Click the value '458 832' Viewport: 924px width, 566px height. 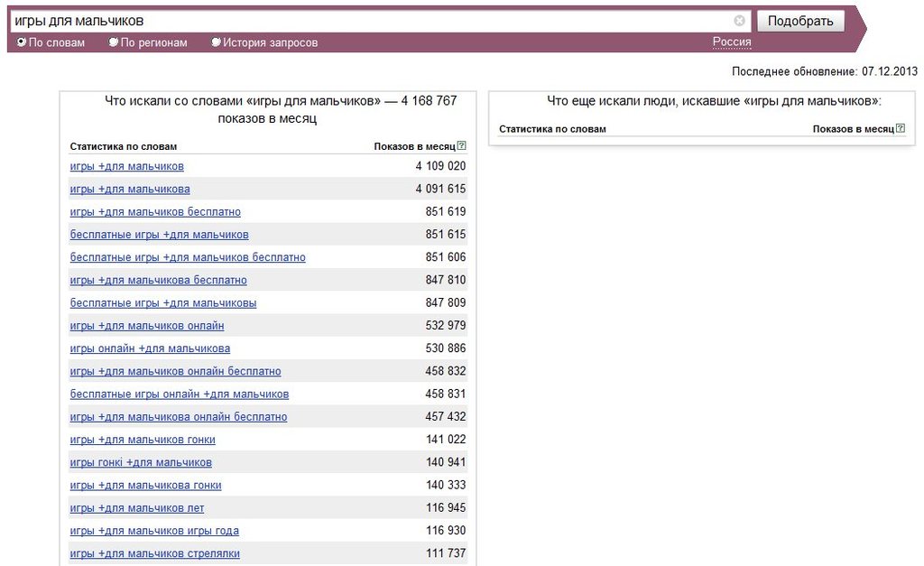coord(446,371)
